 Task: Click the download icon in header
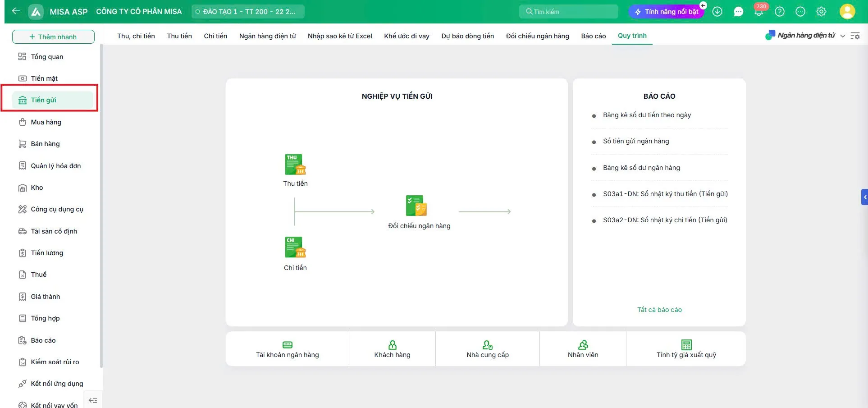tap(717, 12)
